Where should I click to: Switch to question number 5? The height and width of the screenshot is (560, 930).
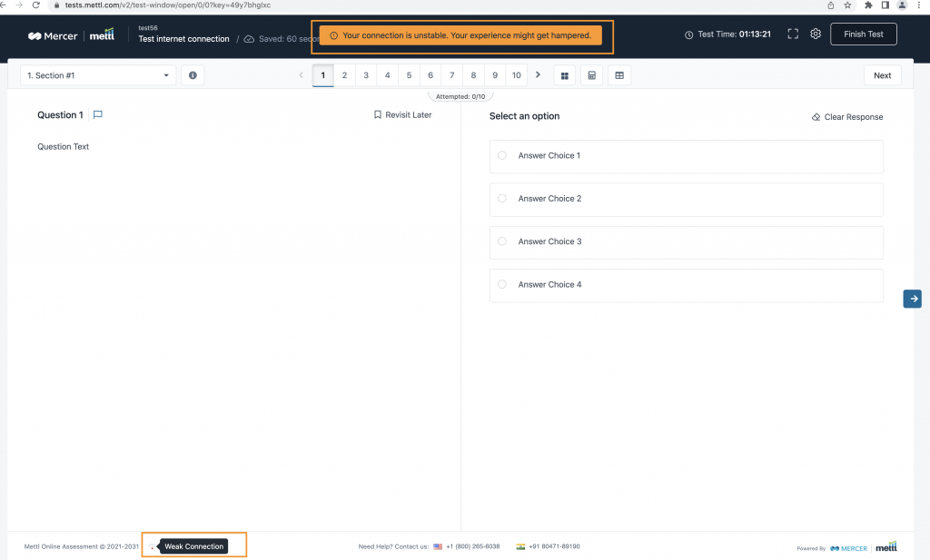pyautogui.click(x=409, y=75)
